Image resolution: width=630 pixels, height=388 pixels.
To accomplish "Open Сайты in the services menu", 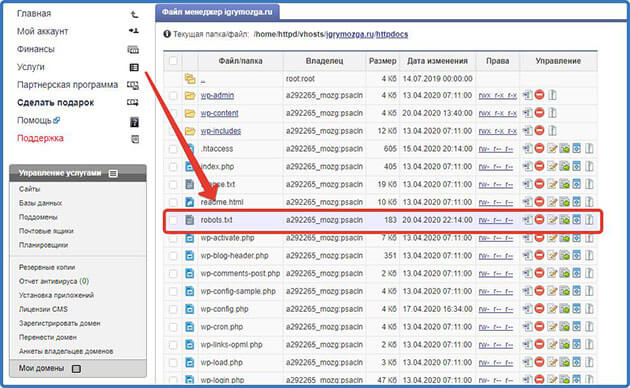I will click(x=29, y=189).
